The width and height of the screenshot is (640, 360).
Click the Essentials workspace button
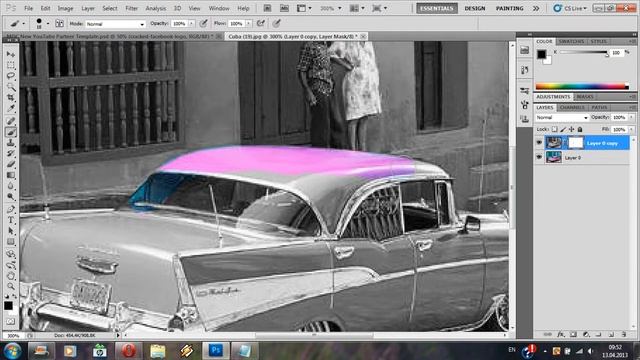click(x=437, y=8)
